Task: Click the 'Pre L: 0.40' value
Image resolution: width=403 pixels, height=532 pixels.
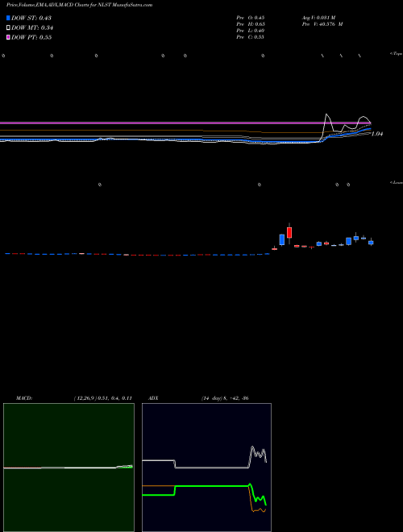Action: [x=251, y=31]
